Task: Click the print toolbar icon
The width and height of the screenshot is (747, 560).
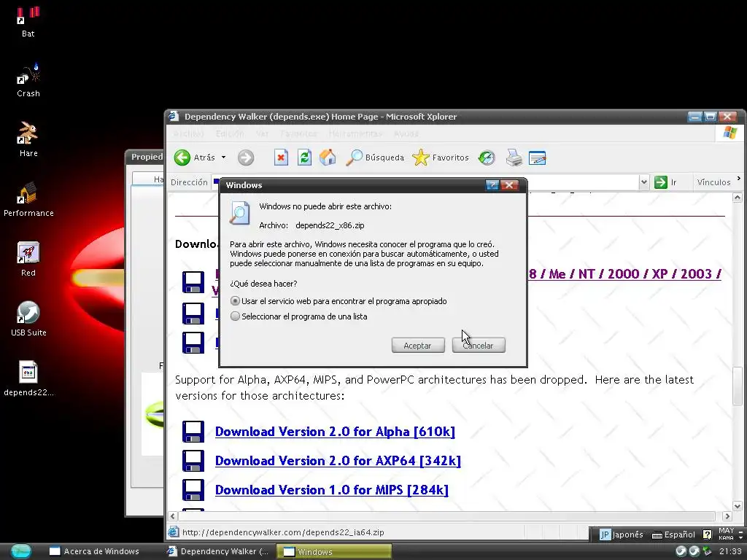Action: pyautogui.click(x=514, y=157)
